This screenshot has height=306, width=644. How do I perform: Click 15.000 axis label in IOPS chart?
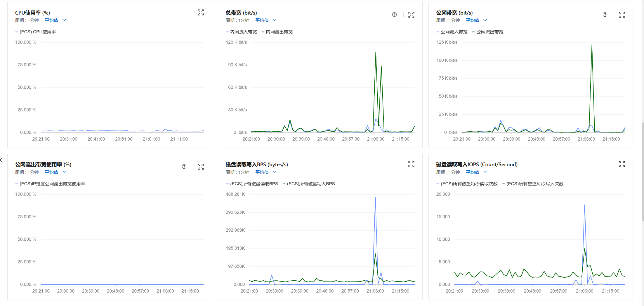443,217
